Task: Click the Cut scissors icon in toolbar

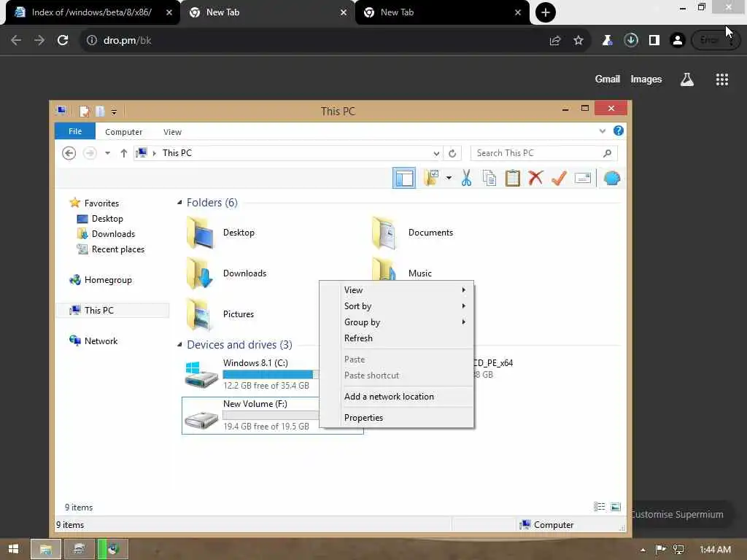Action: coord(466,178)
